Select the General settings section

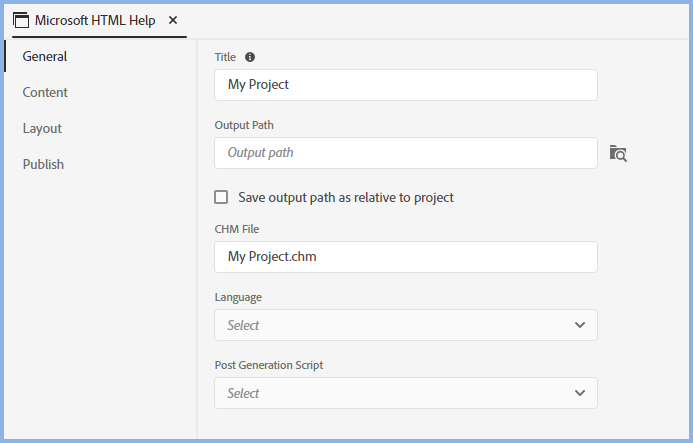45,56
